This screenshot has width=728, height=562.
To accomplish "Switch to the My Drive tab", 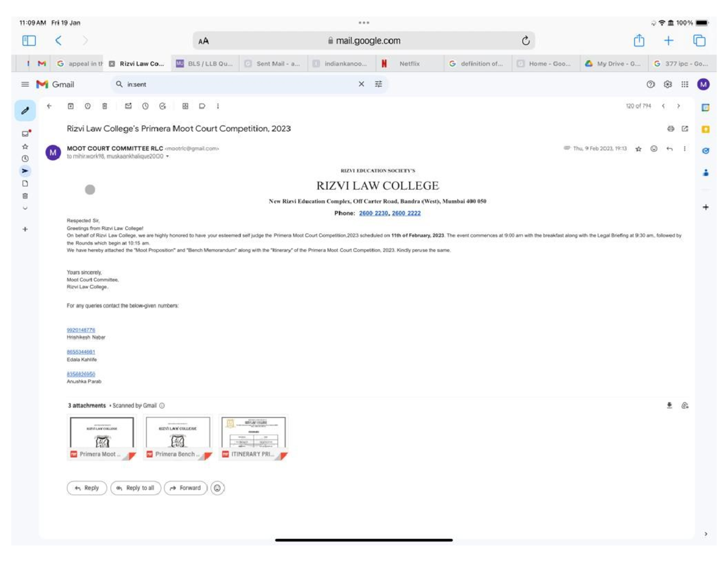I will pos(613,64).
